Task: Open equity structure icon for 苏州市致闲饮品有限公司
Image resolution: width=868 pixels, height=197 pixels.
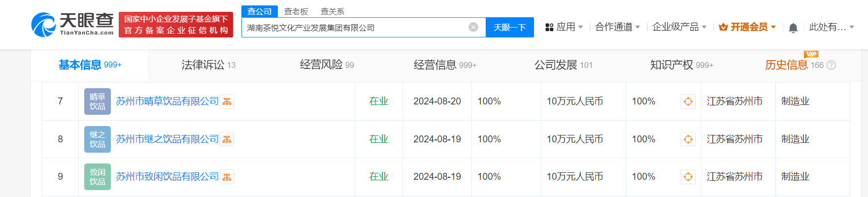Action: click(x=227, y=177)
